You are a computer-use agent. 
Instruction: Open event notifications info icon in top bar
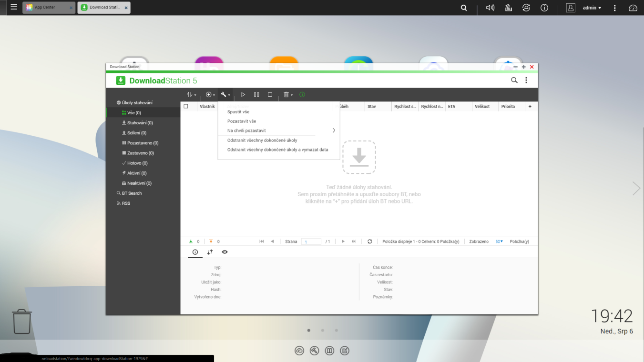(544, 8)
